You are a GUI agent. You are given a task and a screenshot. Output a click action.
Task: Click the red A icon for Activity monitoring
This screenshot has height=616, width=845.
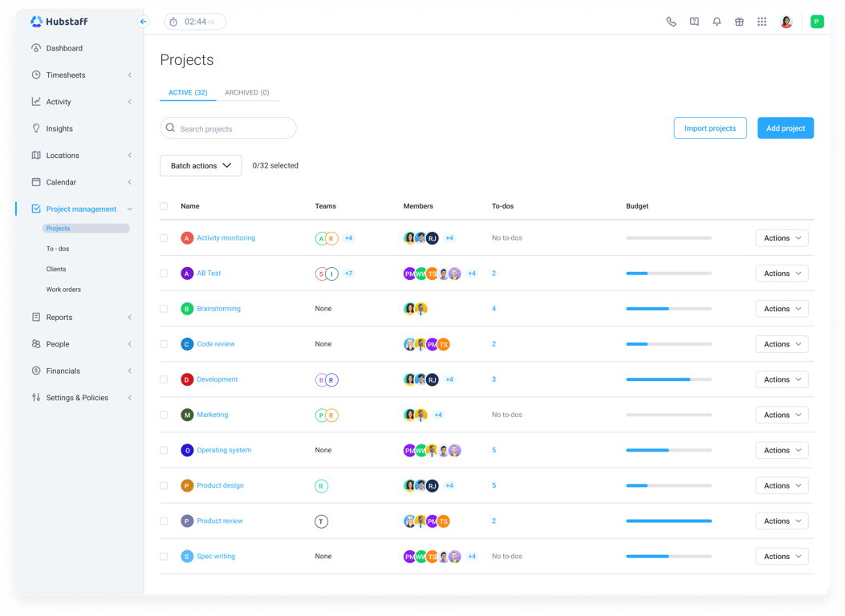coord(187,238)
